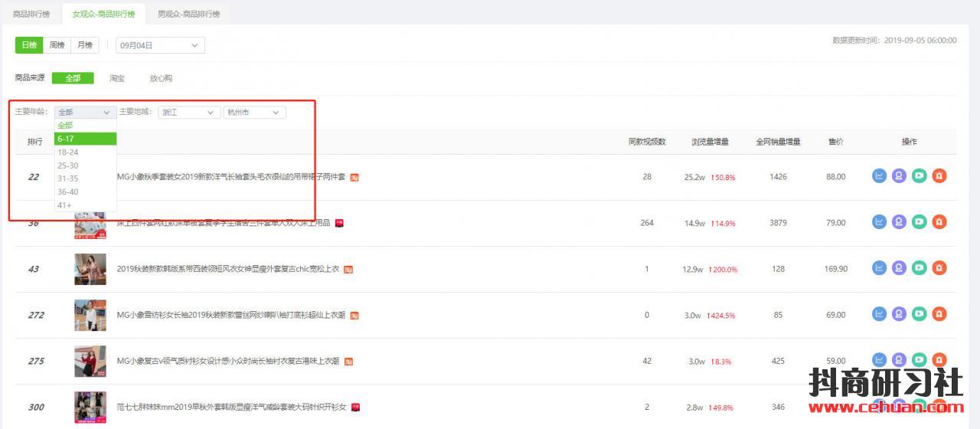Open the 09月04日 date dropdown

160,46
